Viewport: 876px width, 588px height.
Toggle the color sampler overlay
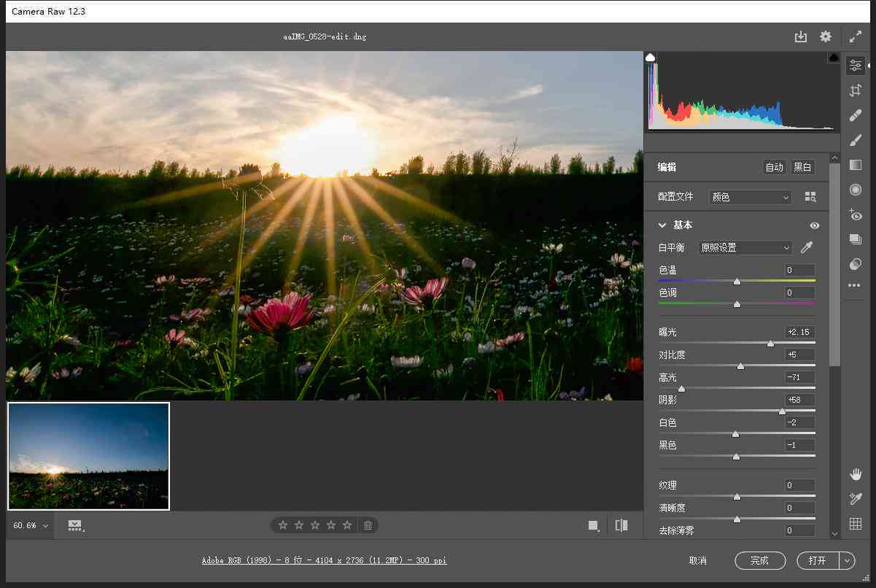(856, 499)
